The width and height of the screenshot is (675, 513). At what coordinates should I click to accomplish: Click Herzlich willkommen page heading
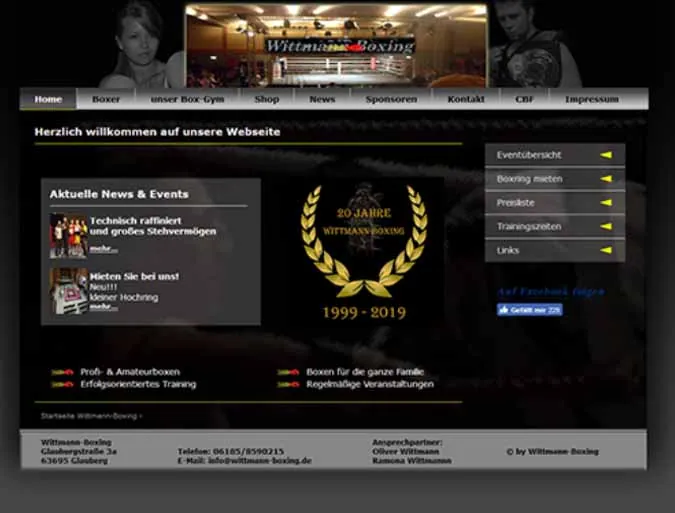pyautogui.click(x=158, y=132)
